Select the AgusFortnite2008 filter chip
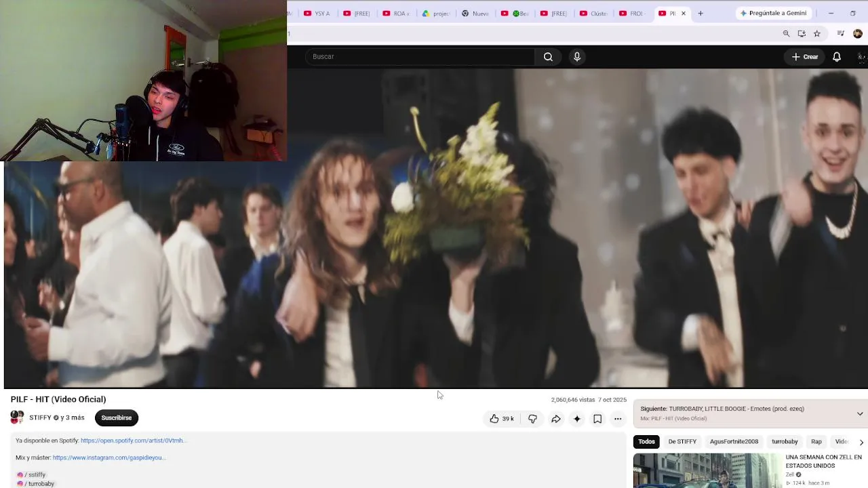Image resolution: width=868 pixels, height=488 pixels. click(x=734, y=442)
